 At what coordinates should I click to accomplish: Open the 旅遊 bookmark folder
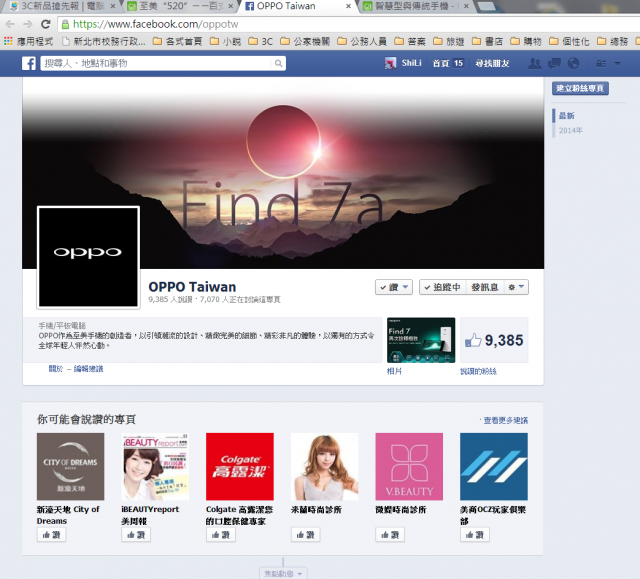[x=449, y=41]
